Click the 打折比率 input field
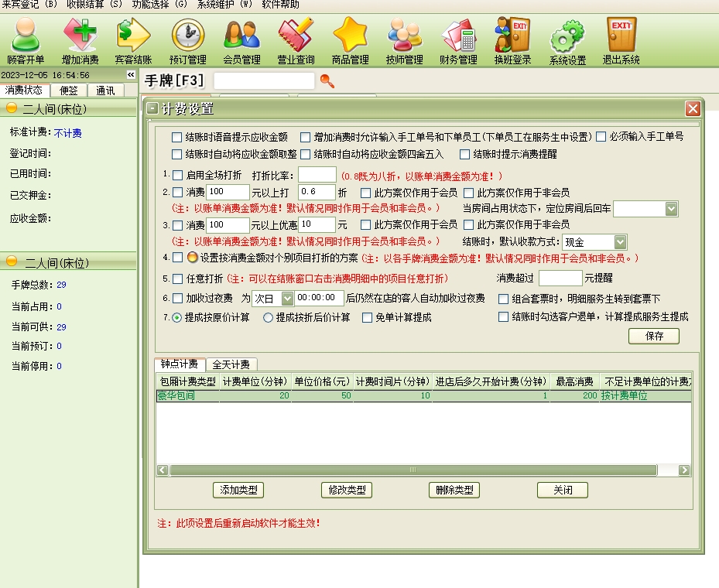The height and width of the screenshot is (588, 719). [x=317, y=175]
